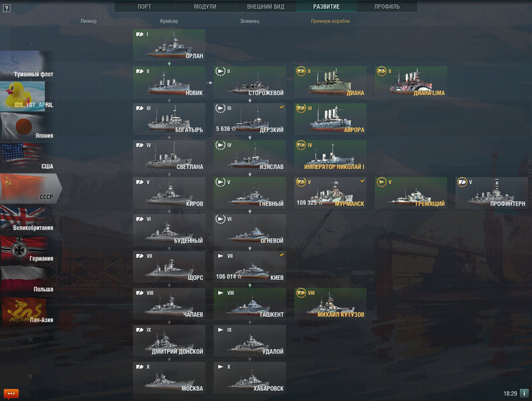Pick the Великобритания nation flag

pos(27,219)
